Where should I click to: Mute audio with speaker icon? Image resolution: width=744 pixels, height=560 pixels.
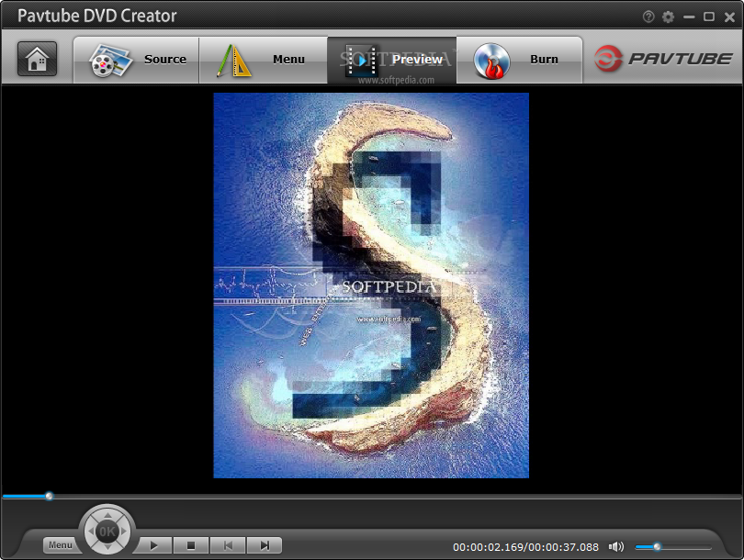[x=616, y=547]
